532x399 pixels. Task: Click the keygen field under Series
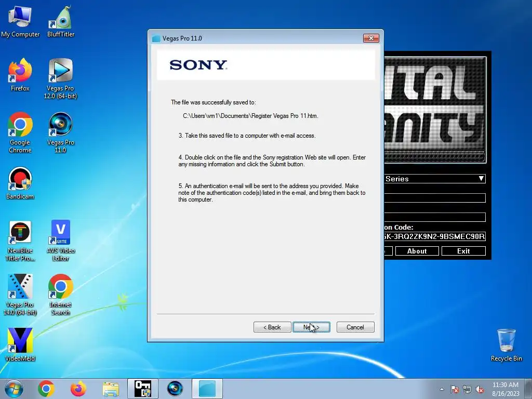click(435, 198)
